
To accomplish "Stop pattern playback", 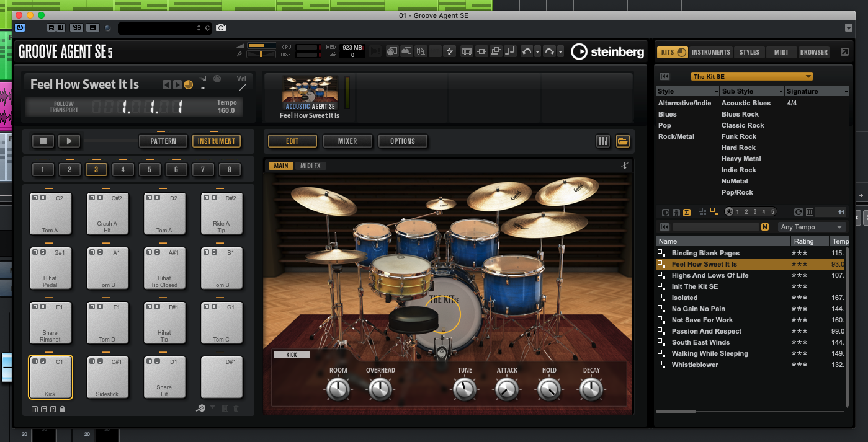I will point(43,141).
